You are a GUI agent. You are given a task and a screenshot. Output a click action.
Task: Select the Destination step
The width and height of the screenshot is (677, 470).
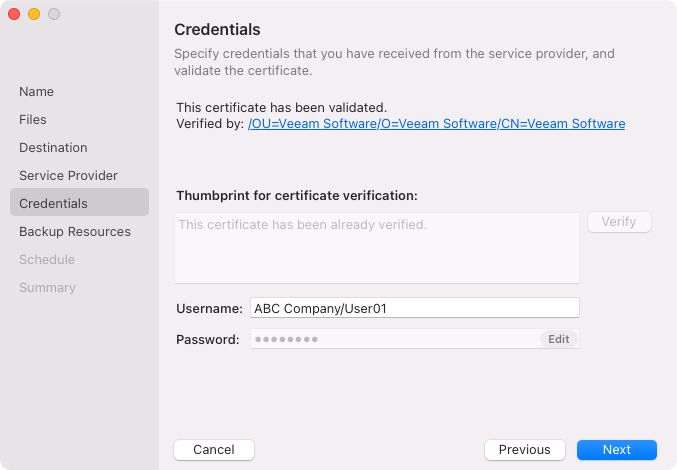[x=53, y=148]
